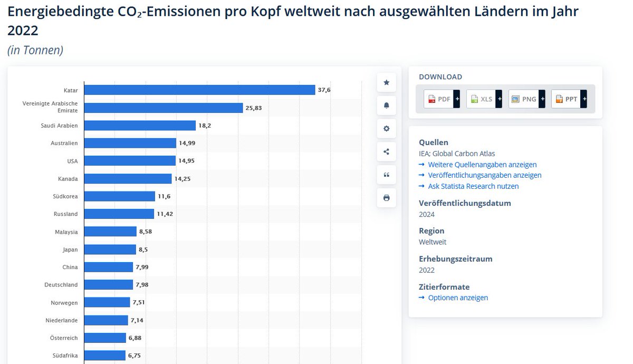Click the Kanada bar

(128, 178)
